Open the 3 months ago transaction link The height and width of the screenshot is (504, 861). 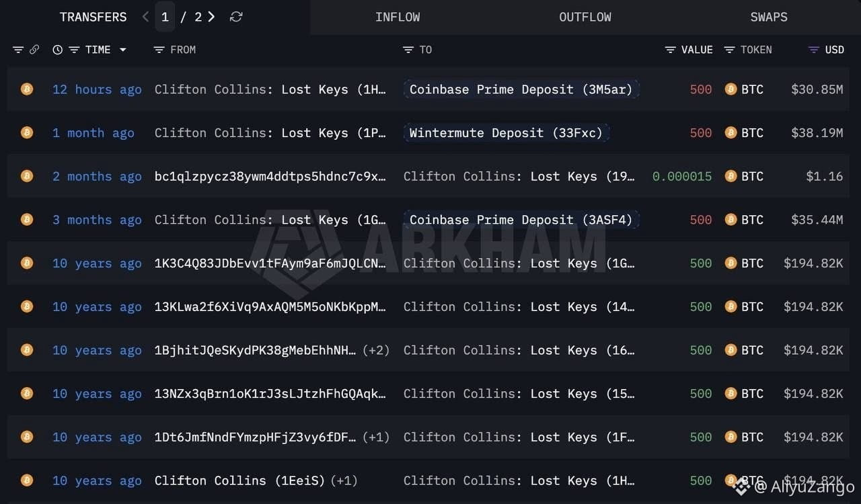point(97,220)
